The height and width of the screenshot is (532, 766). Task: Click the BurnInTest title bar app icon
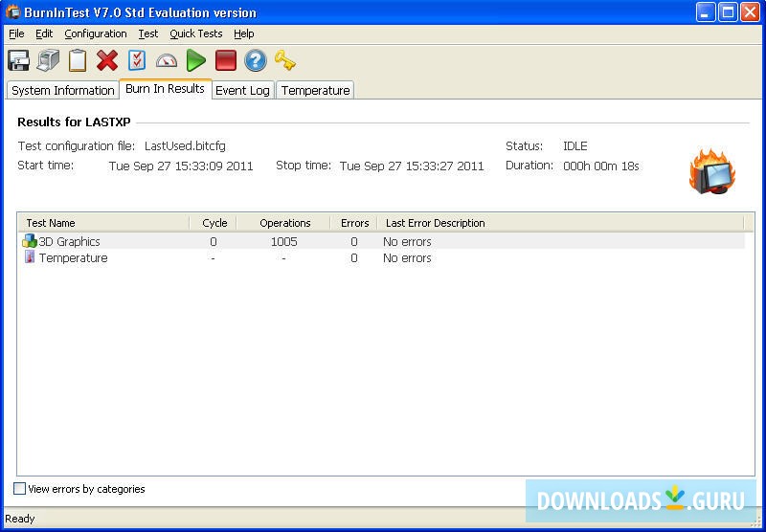[12, 11]
